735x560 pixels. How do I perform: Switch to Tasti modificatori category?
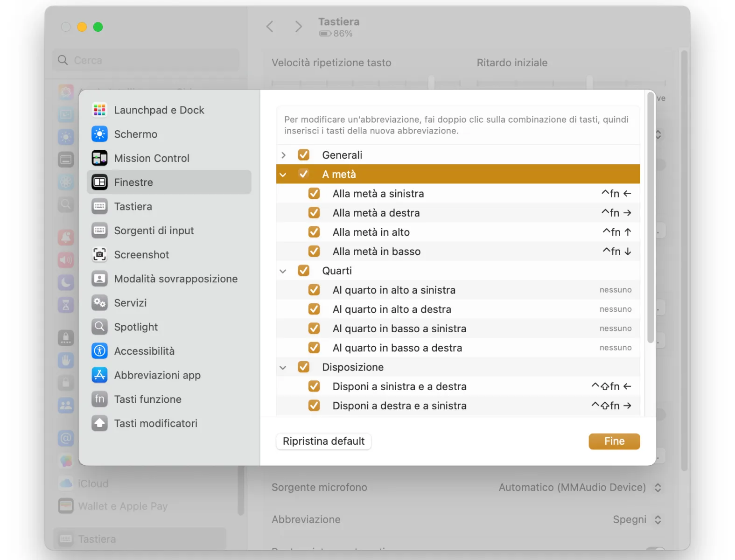point(155,423)
